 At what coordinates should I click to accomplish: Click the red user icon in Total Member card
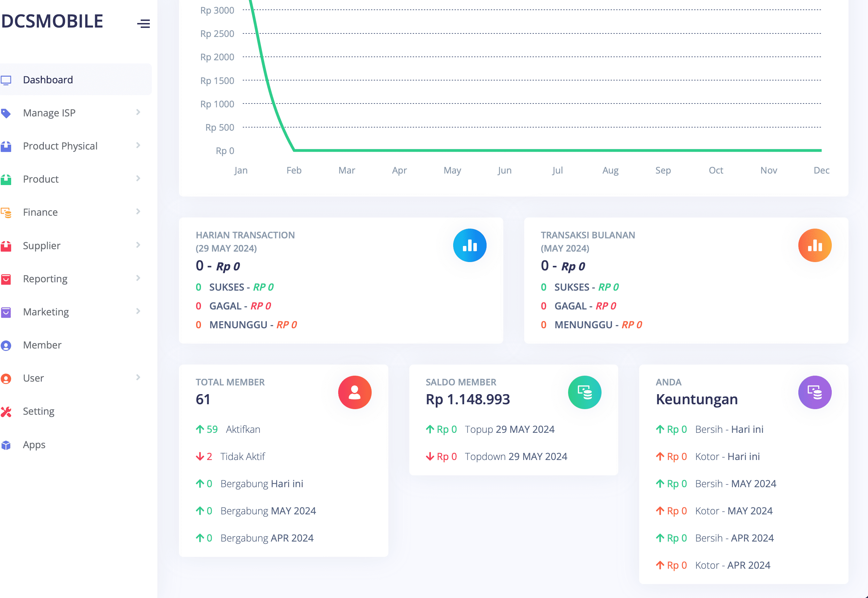coord(354,392)
